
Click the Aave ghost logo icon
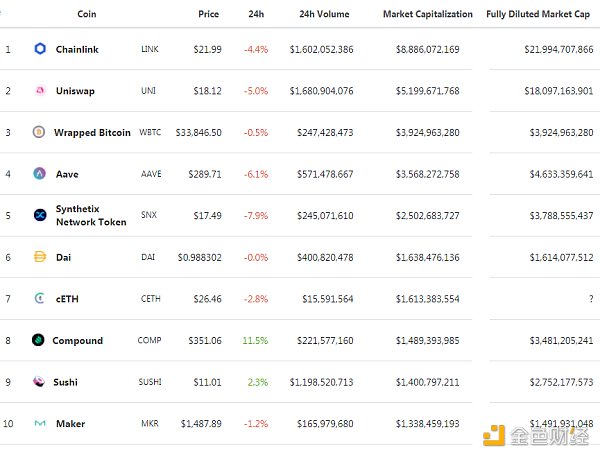(40, 173)
